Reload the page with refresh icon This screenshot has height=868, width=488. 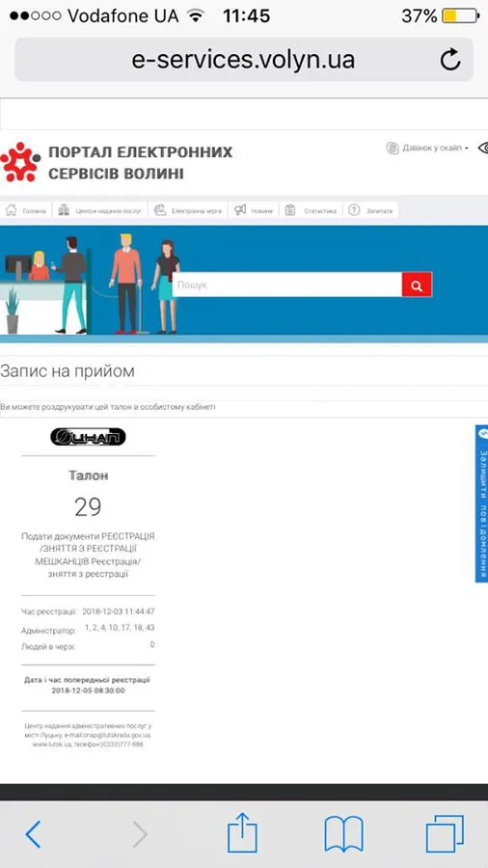click(450, 59)
